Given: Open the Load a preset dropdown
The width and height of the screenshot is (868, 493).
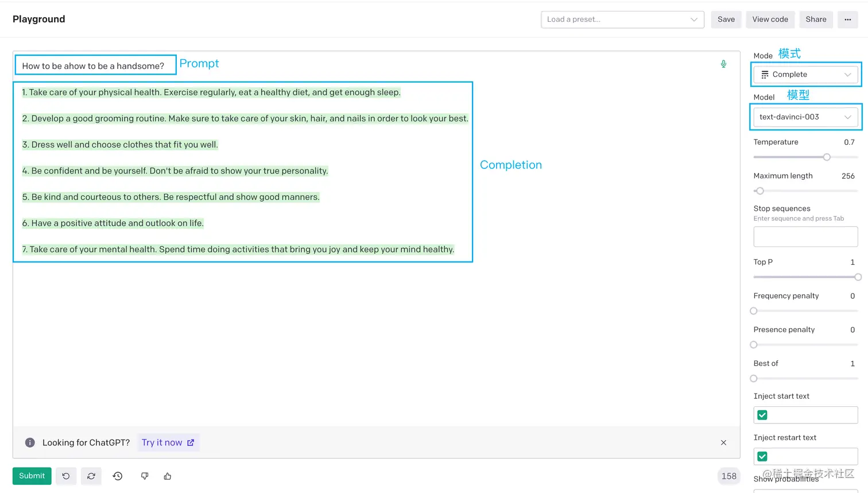Looking at the screenshot, I should [x=622, y=20].
